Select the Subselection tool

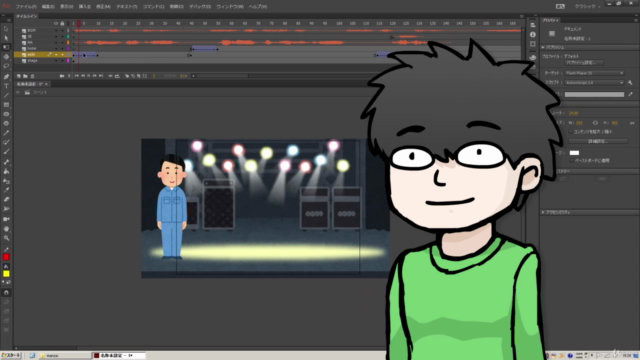6,38
